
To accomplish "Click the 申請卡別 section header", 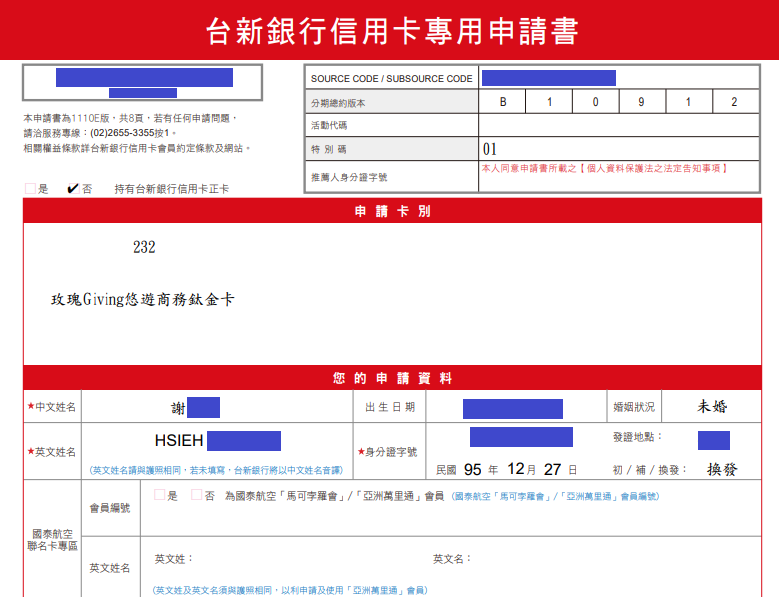I will [392, 211].
